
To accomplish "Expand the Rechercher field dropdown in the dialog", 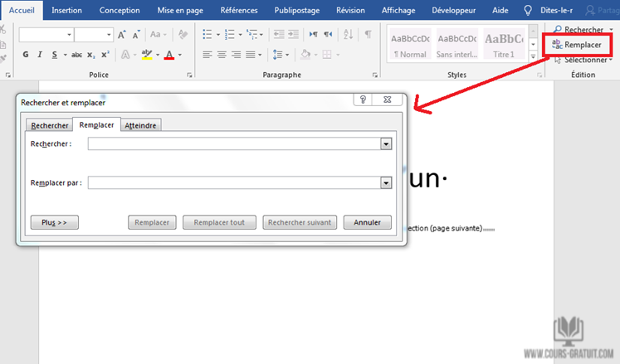I will [x=385, y=143].
